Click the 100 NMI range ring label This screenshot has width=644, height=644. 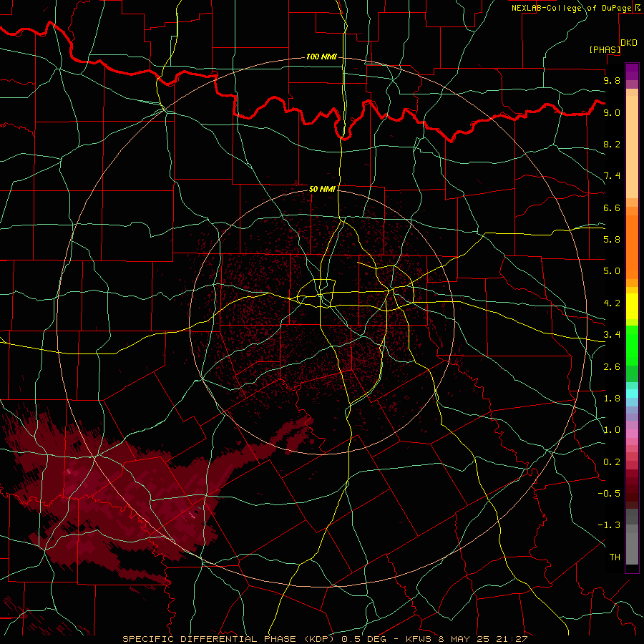coord(321,57)
